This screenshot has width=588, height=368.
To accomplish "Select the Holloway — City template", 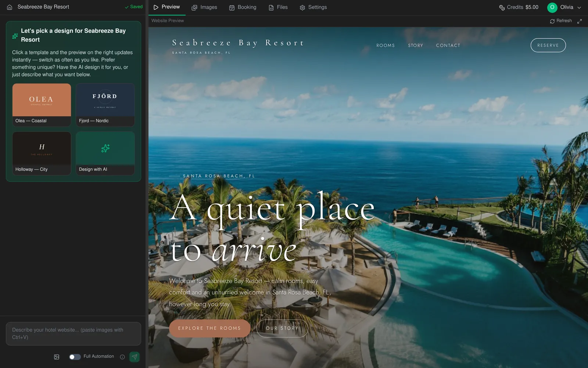I will [x=42, y=153].
